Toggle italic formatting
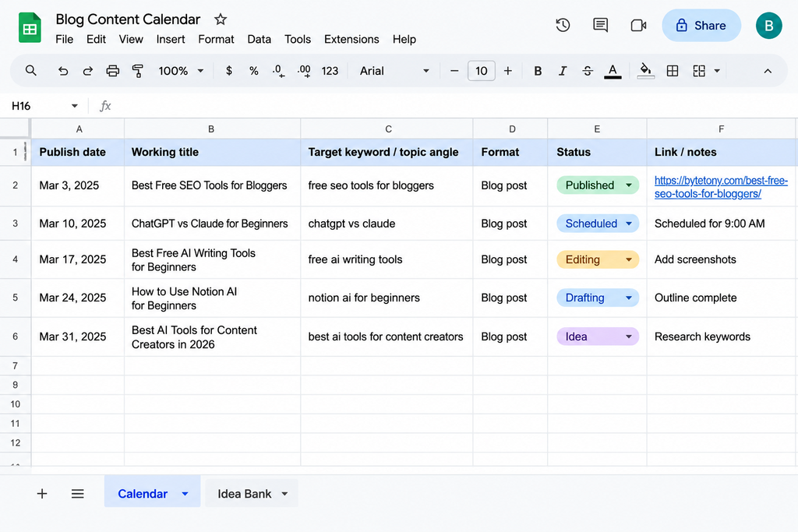The image size is (798, 532). click(x=563, y=71)
